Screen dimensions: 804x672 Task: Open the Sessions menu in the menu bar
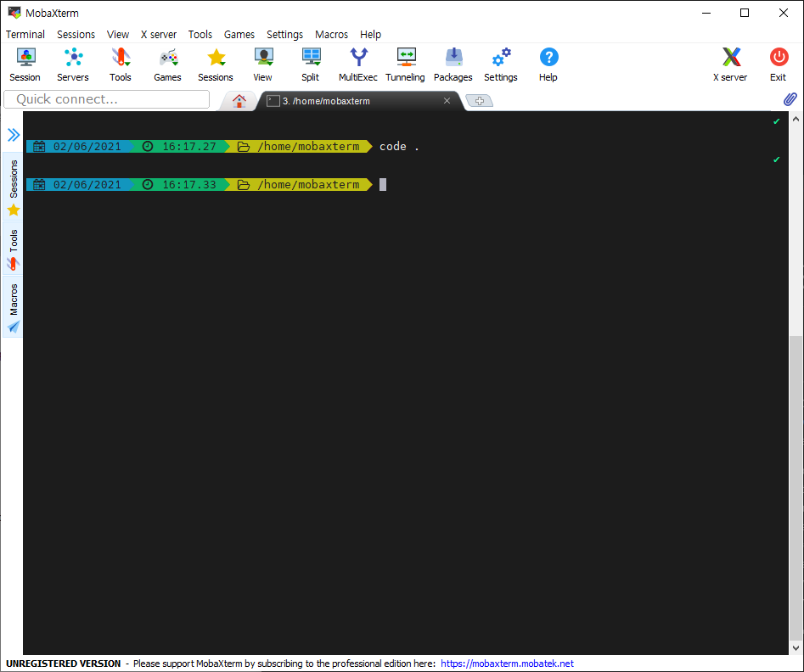(76, 34)
